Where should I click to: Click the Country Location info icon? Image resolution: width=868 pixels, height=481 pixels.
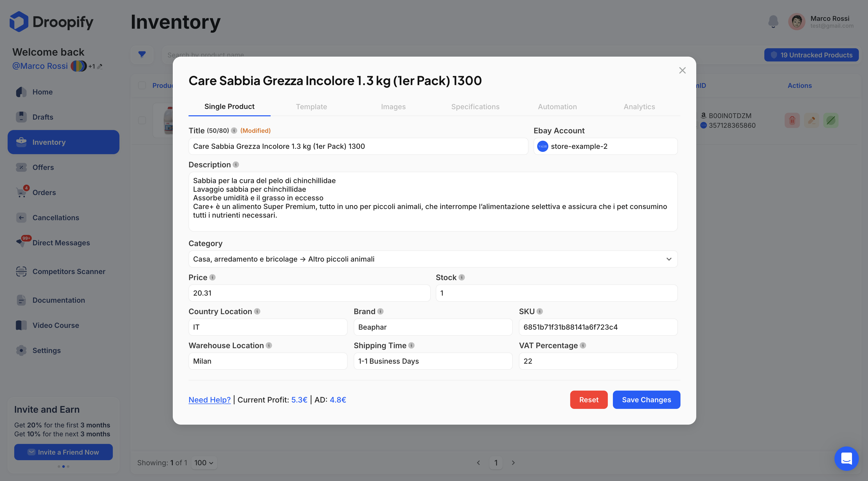point(257,312)
